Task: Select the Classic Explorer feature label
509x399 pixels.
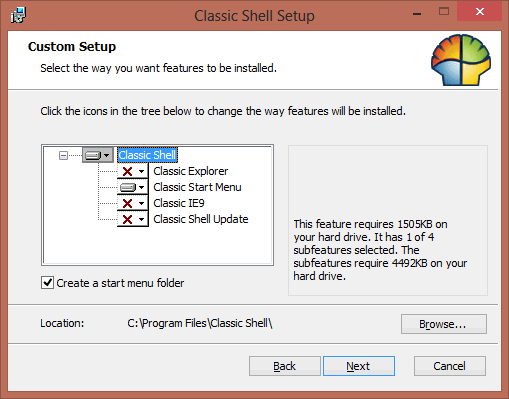Action: (191, 171)
